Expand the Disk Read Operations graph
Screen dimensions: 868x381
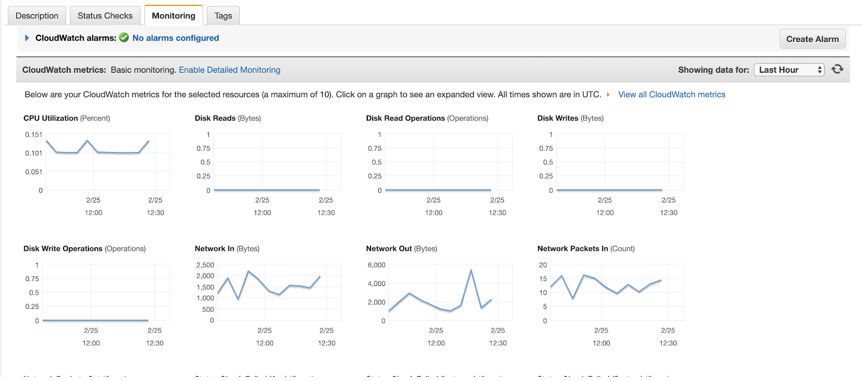(x=448, y=162)
